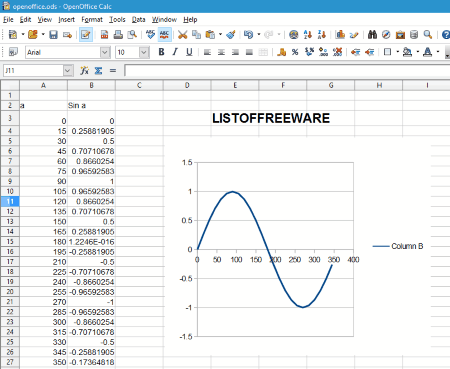Open Styles and Formatting icon
This screenshot has height=369, width=450.
point(13,52)
